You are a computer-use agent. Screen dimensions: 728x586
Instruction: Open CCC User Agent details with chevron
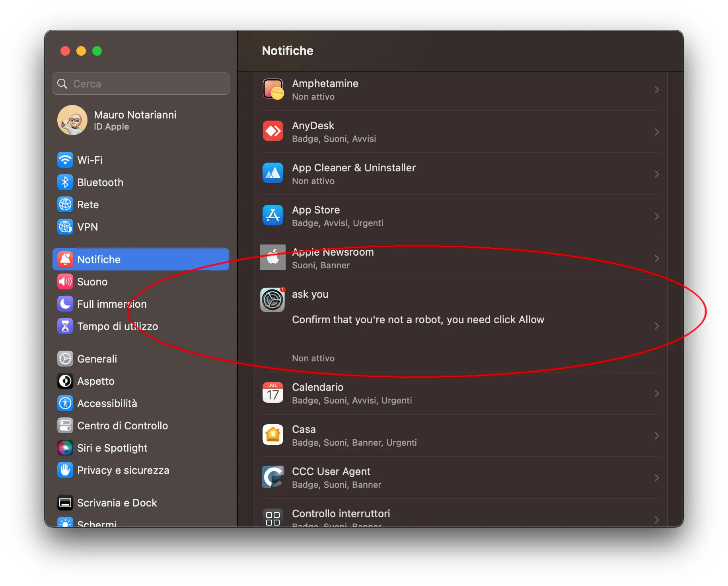pos(656,477)
